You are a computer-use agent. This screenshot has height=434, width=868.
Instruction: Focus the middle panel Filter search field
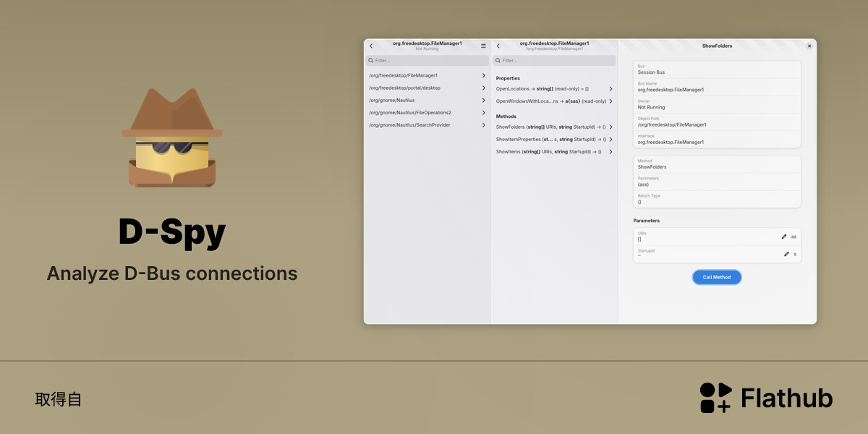554,61
